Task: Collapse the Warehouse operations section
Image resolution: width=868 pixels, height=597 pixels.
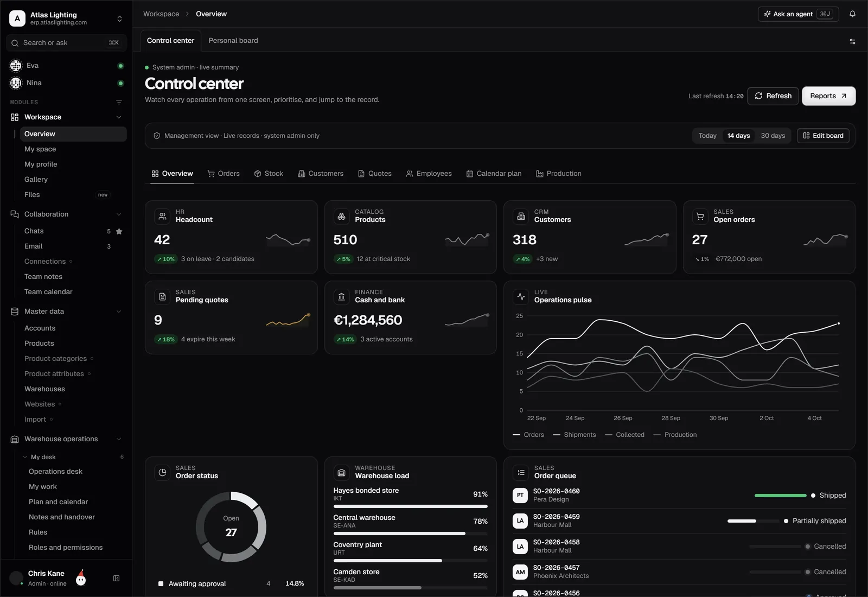Action: tap(119, 439)
